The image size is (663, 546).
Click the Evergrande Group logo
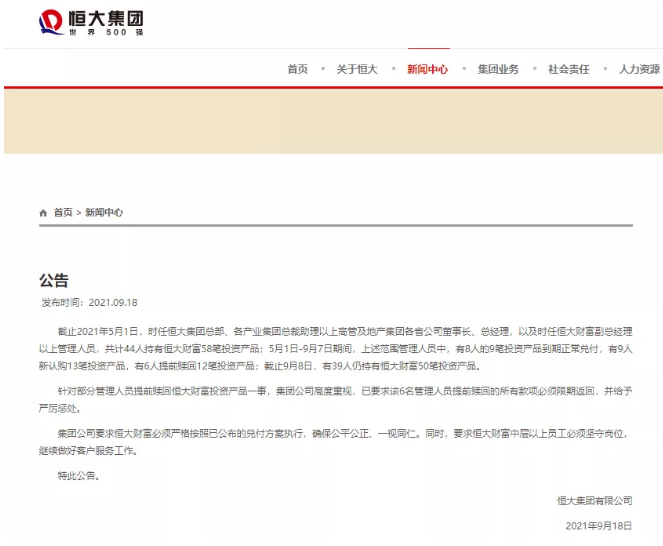pos(91,22)
